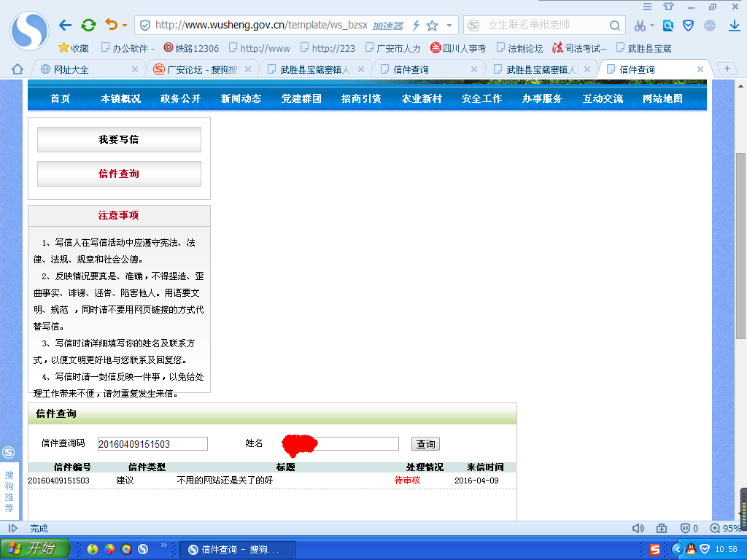This screenshot has width=747, height=560.
Task: Click the scissors screenshot tool icon
Action: (640, 26)
